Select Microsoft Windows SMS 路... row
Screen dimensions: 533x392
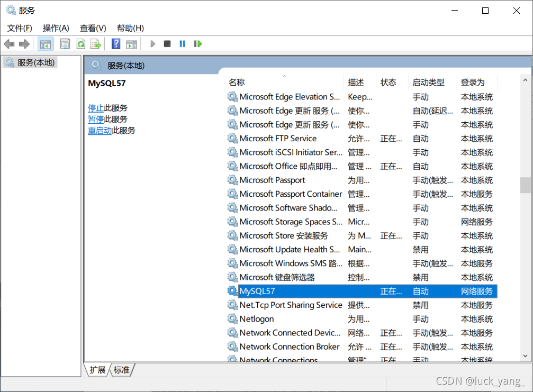pos(362,263)
